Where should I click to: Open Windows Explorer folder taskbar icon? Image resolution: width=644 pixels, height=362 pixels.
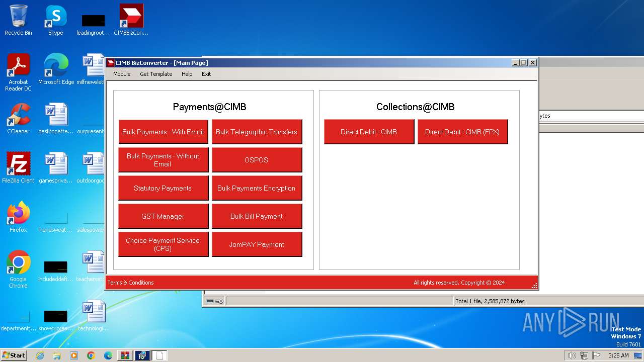[x=57, y=355]
